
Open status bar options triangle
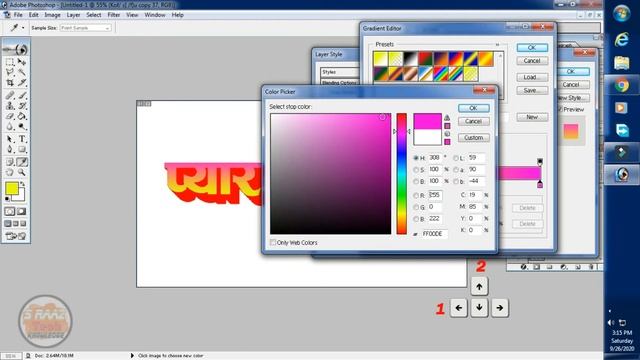click(132, 356)
